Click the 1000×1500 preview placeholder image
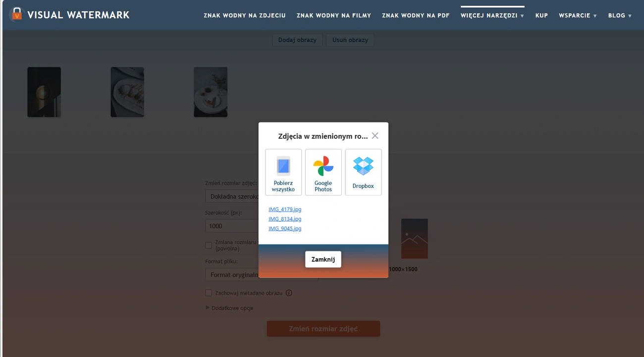This screenshot has width=644, height=357. click(x=414, y=238)
